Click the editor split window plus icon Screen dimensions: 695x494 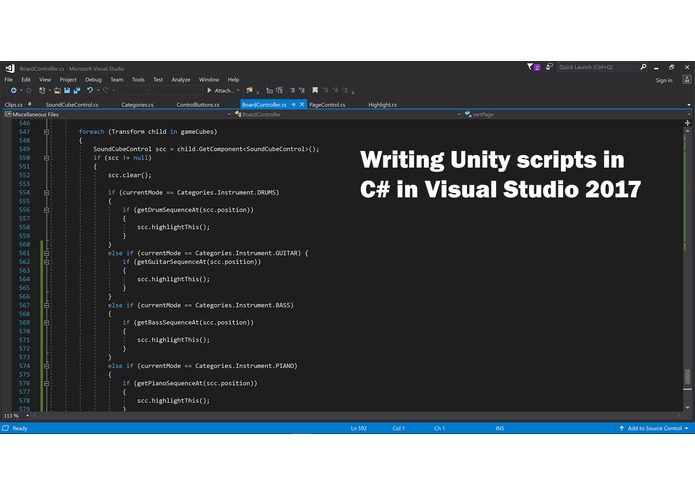pos(687,123)
